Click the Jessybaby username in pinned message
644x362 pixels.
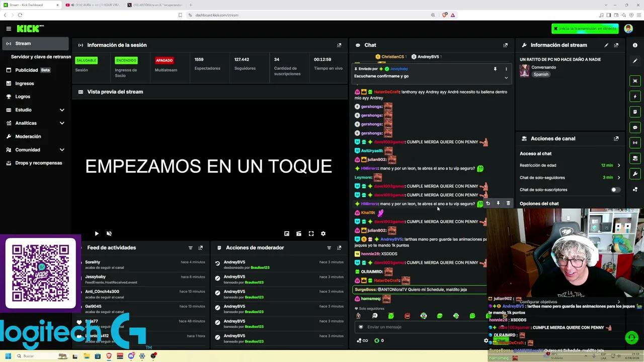point(399,69)
